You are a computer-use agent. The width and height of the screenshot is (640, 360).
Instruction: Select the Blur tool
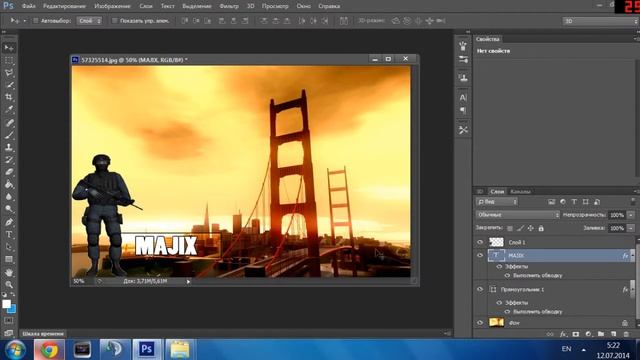9,197
